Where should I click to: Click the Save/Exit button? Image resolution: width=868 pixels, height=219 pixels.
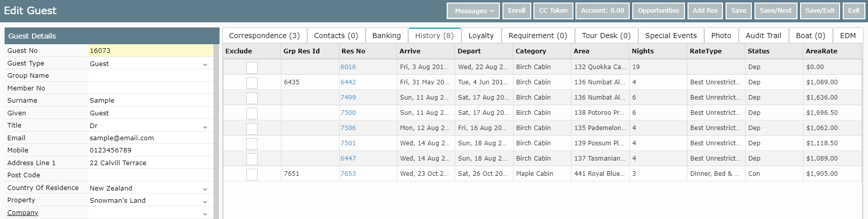tap(820, 11)
